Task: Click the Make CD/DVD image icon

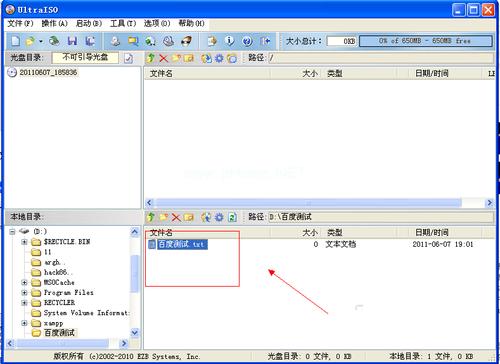Action: pos(115,41)
